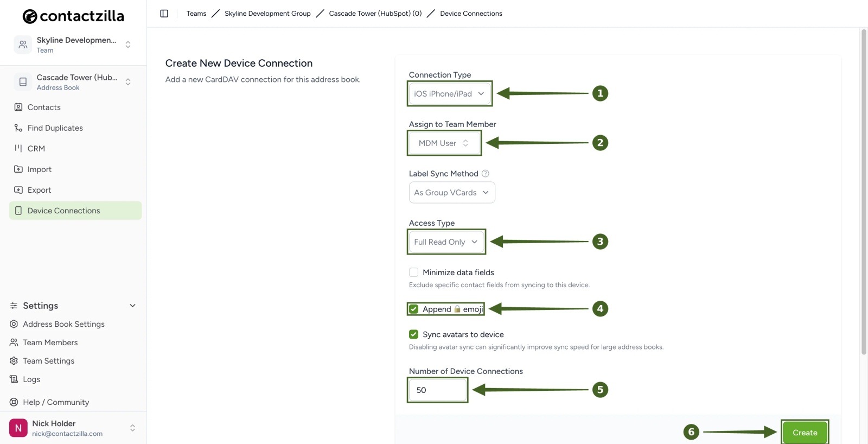The height and width of the screenshot is (444, 868).
Task: Open the Label Sync Method dropdown
Action: 452,193
